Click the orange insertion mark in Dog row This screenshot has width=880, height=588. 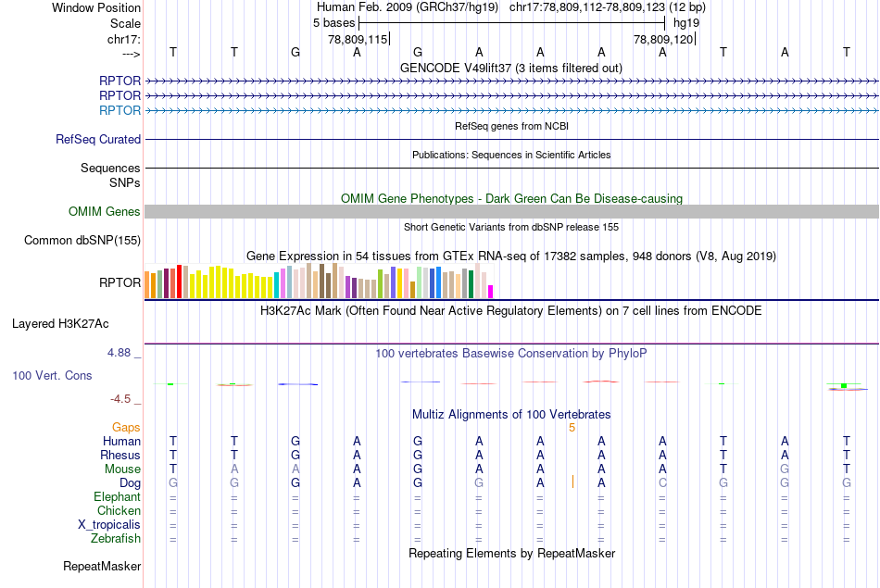[x=572, y=482]
